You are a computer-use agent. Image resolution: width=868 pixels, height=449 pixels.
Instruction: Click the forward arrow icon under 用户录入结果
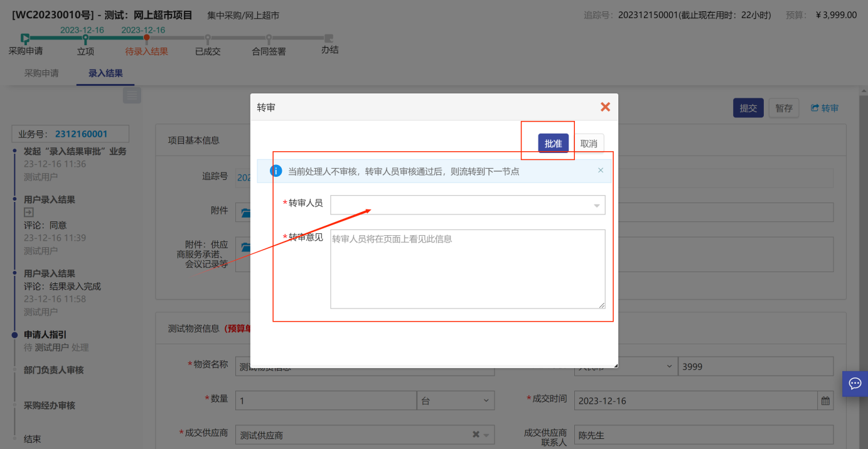(x=29, y=213)
